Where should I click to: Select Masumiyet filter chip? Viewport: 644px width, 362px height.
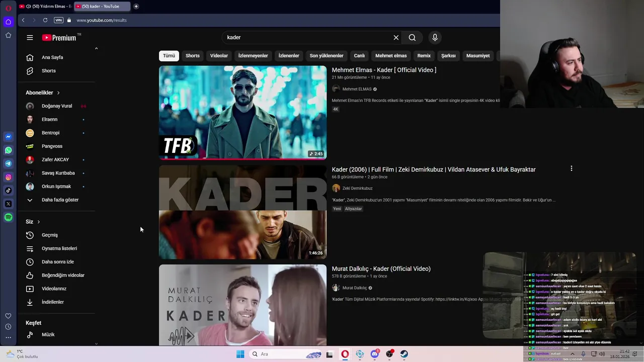(478, 56)
